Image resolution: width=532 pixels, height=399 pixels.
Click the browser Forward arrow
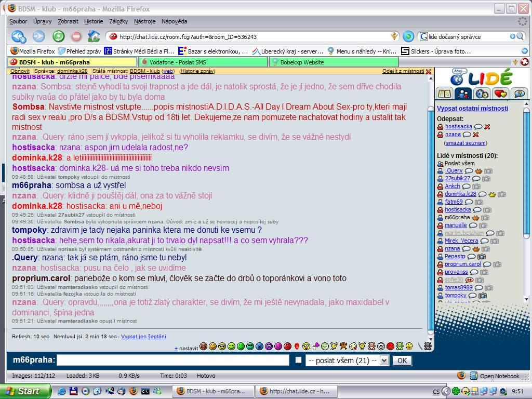click(x=38, y=36)
